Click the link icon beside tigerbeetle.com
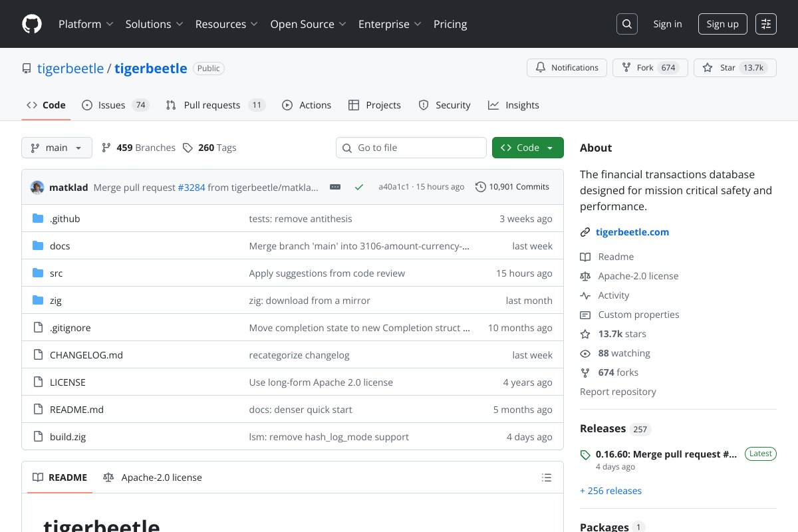The width and height of the screenshot is (798, 532). (585, 232)
